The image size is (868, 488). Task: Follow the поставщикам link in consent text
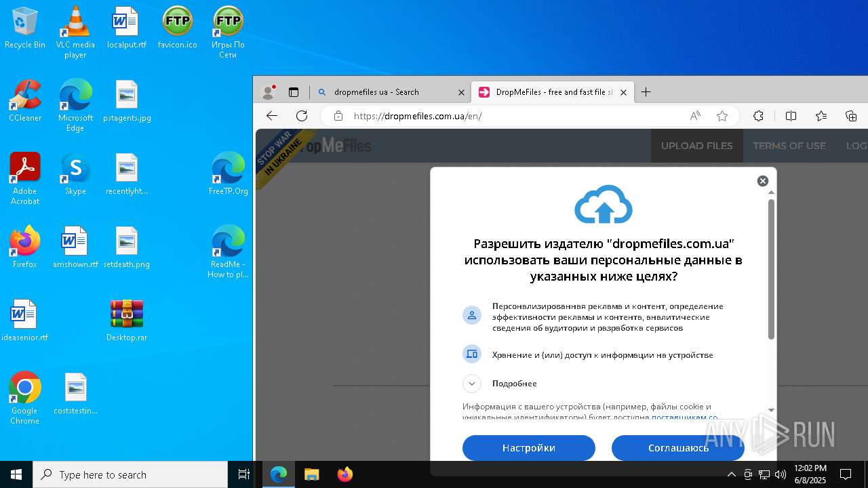coord(684,418)
